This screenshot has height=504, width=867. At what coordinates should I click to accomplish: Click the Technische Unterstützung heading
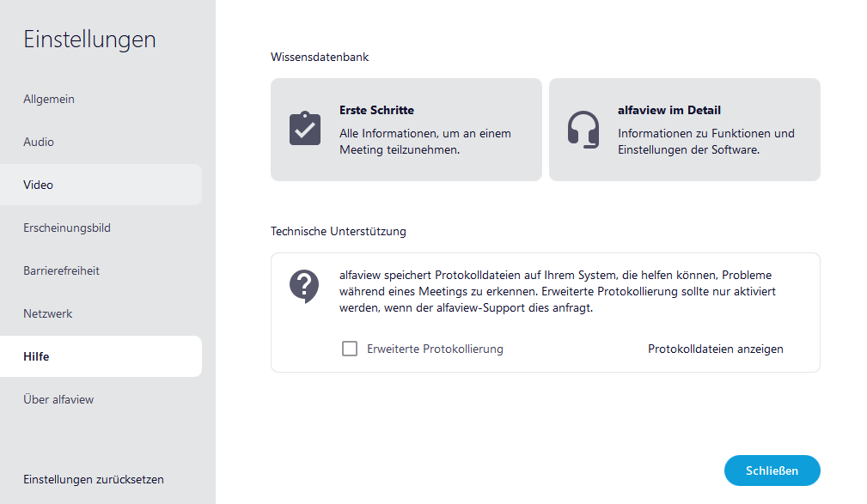click(330, 231)
